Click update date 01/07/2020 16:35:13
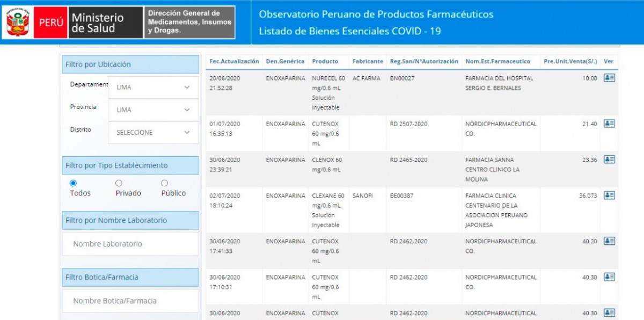Image resolution: width=644 pixels, height=320 pixels. coord(225,129)
